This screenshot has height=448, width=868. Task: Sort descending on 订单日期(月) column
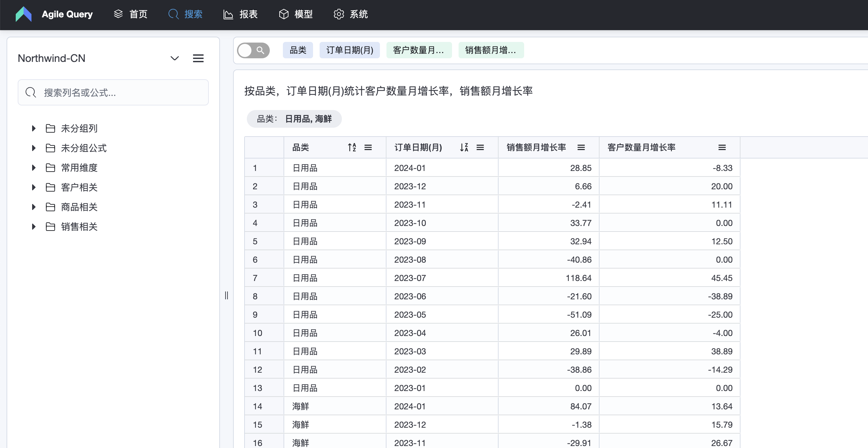tap(464, 147)
